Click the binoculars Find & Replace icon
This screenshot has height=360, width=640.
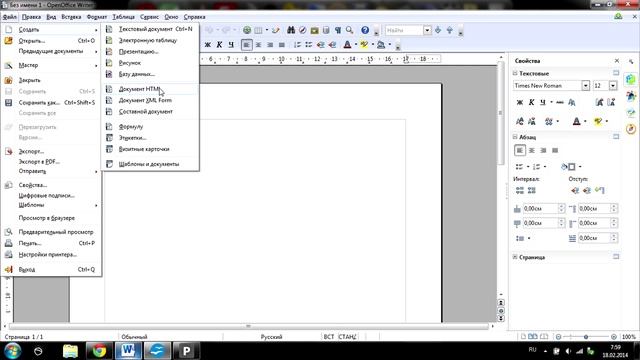click(x=291, y=30)
